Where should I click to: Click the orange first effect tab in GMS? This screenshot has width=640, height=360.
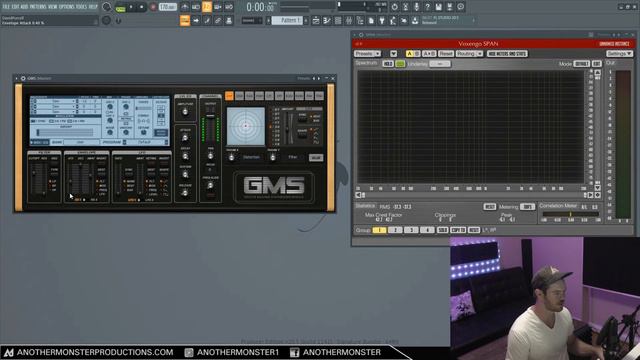click(229, 96)
